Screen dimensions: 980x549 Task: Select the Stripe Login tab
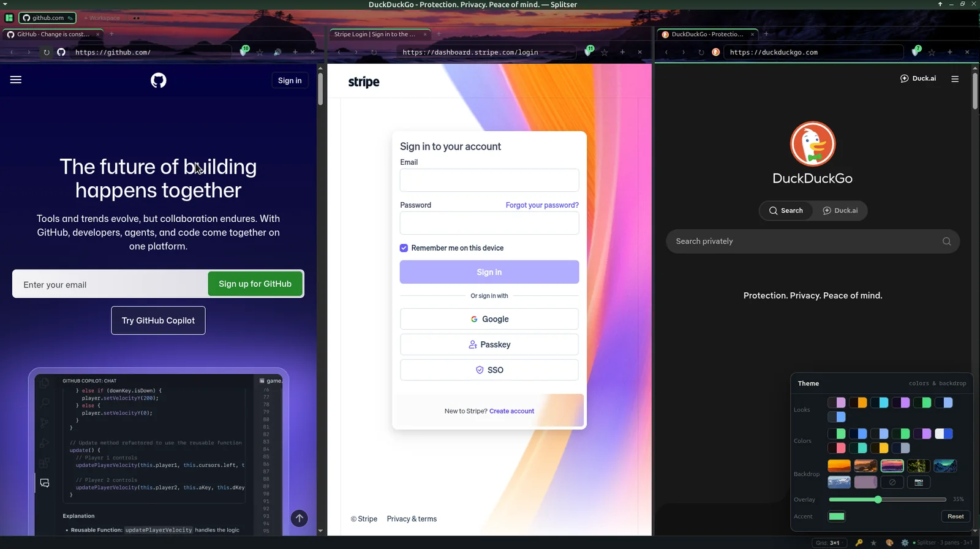click(380, 34)
